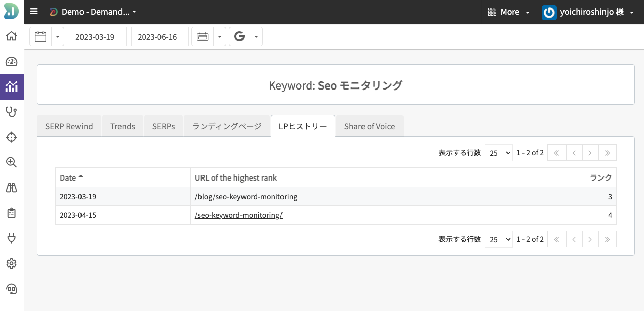This screenshot has width=644, height=311.
Task: Open the /seo-keyword-monitoring/ link
Action: [x=238, y=215]
